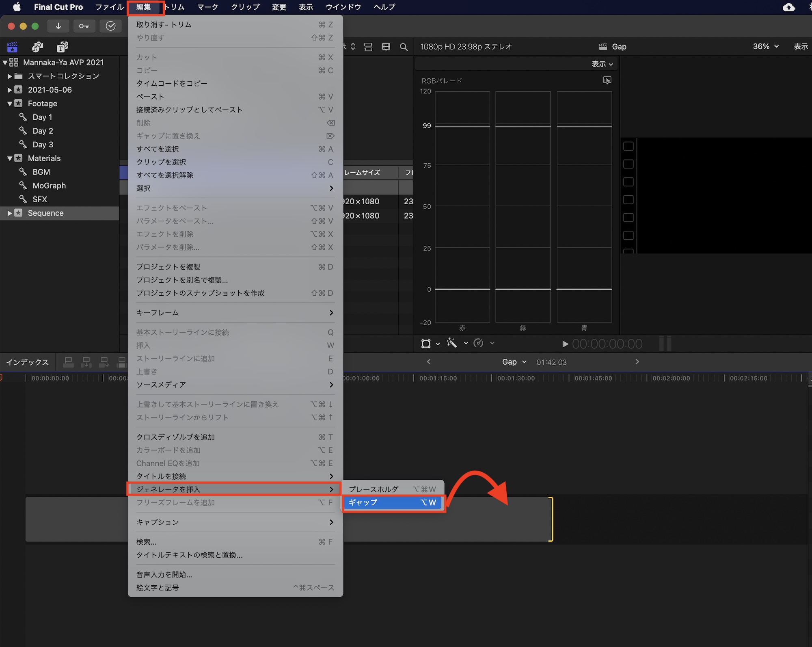Expand the Sequence event disclosure triangle
Viewport: 812px width, 647px height.
point(10,213)
